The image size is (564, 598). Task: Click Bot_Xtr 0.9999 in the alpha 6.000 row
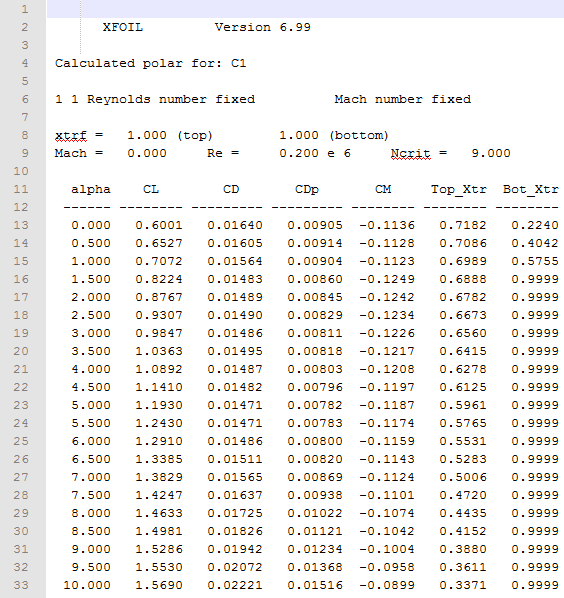pyautogui.click(x=535, y=441)
